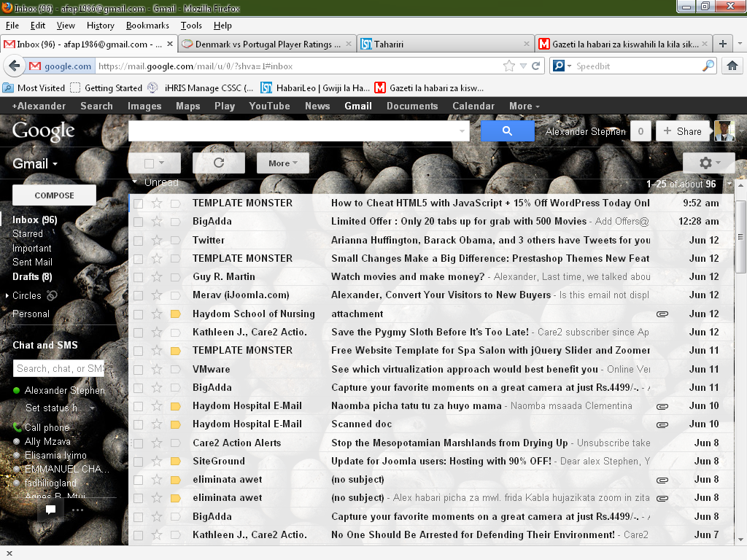Open the History menu
Screen dimensions: 747x560
(100, 26)
